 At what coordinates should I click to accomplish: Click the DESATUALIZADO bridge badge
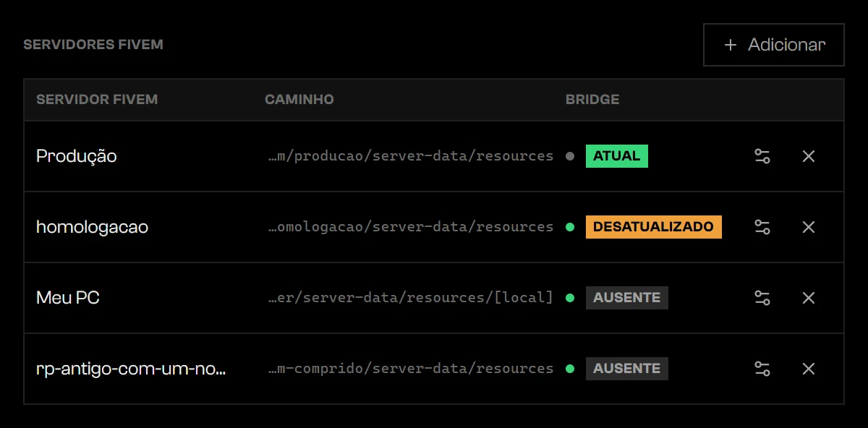click(654, 227)
